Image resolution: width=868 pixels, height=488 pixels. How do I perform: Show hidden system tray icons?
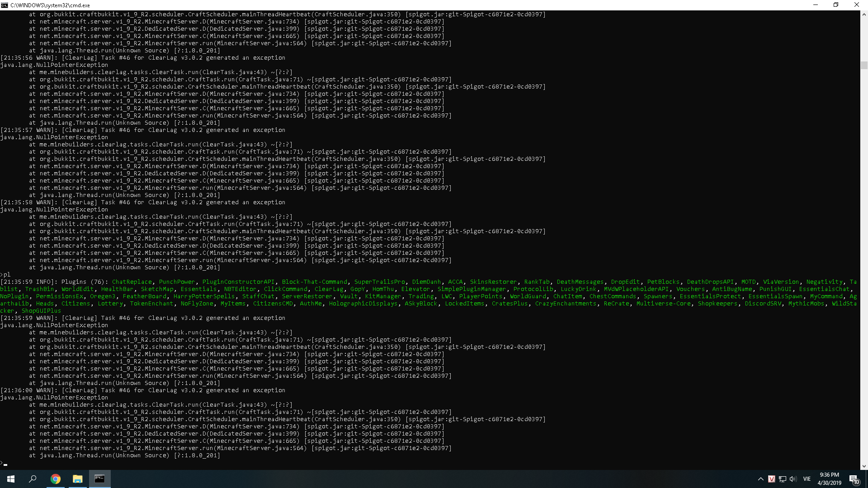tap(760, 479)
